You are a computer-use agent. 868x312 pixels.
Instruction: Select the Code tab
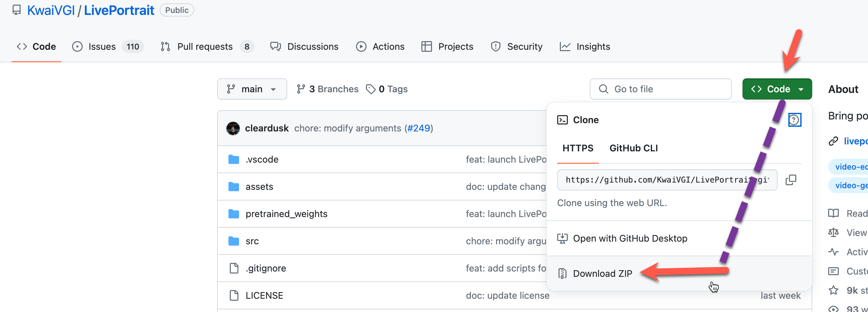click(x=37, y=46)
